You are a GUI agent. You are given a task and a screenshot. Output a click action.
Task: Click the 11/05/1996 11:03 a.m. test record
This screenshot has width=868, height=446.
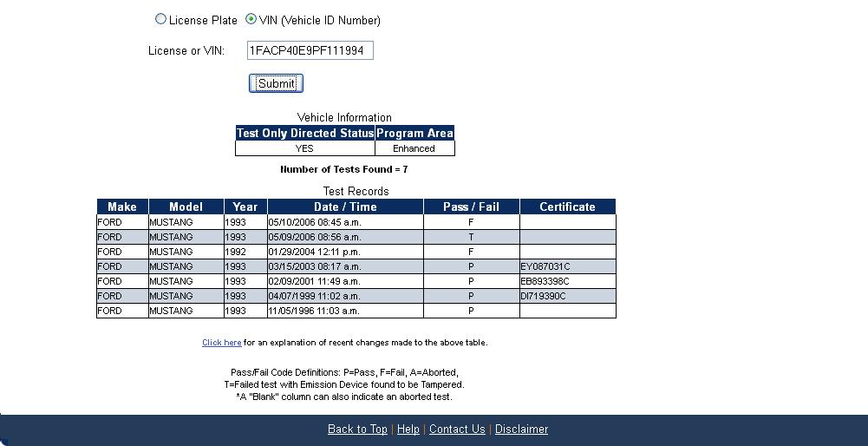315,311
